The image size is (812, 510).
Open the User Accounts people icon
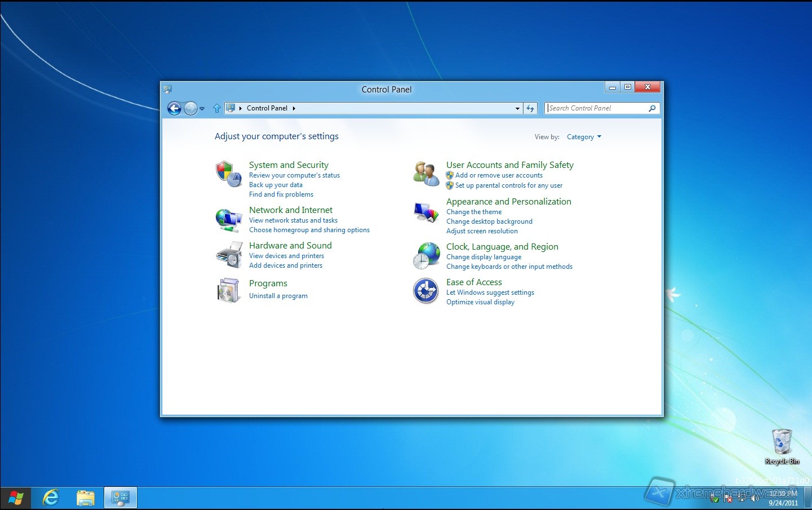[426, 174]
